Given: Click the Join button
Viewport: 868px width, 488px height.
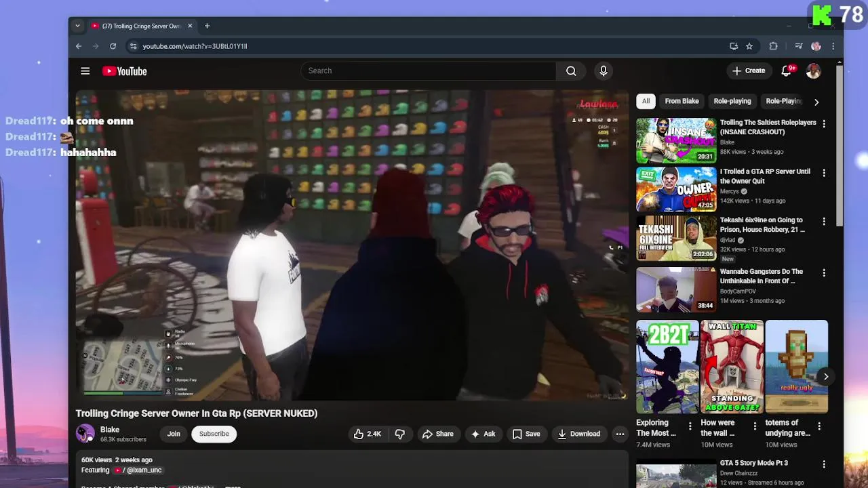Looking at the screenshot, I should click(x=174, y=434).
